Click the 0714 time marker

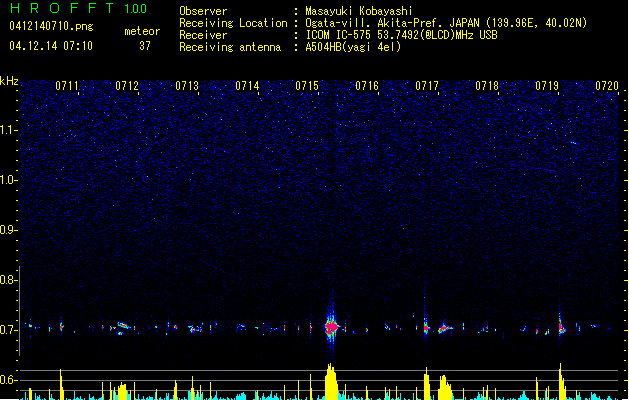click(x=247, y=86)
